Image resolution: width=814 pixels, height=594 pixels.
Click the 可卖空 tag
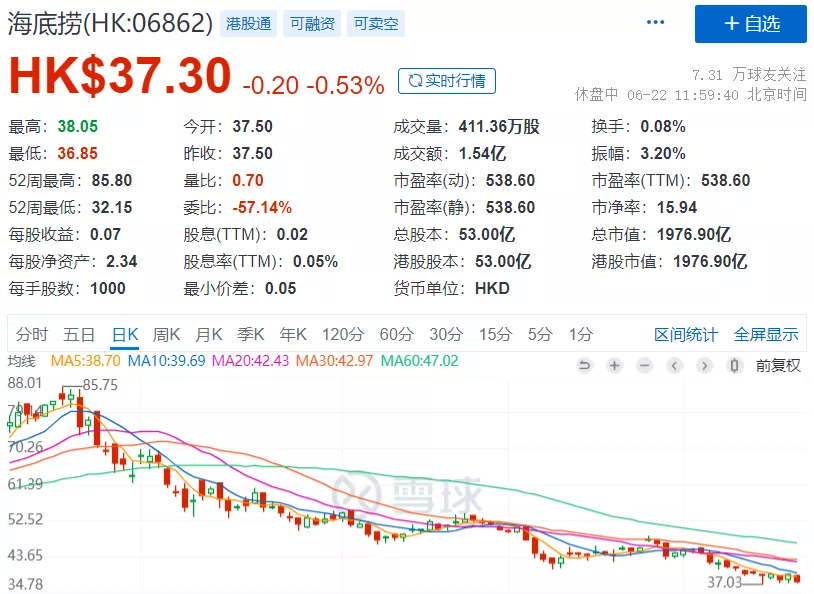click(376, 24)
